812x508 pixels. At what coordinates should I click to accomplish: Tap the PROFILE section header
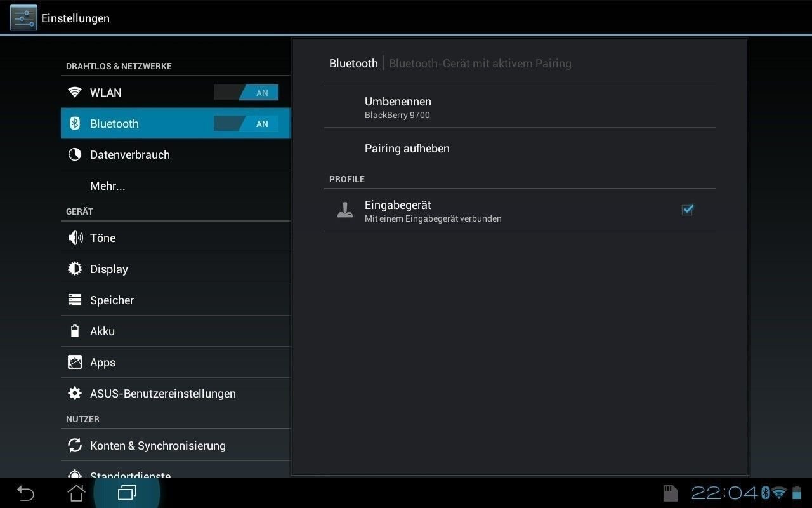[347, 179]
